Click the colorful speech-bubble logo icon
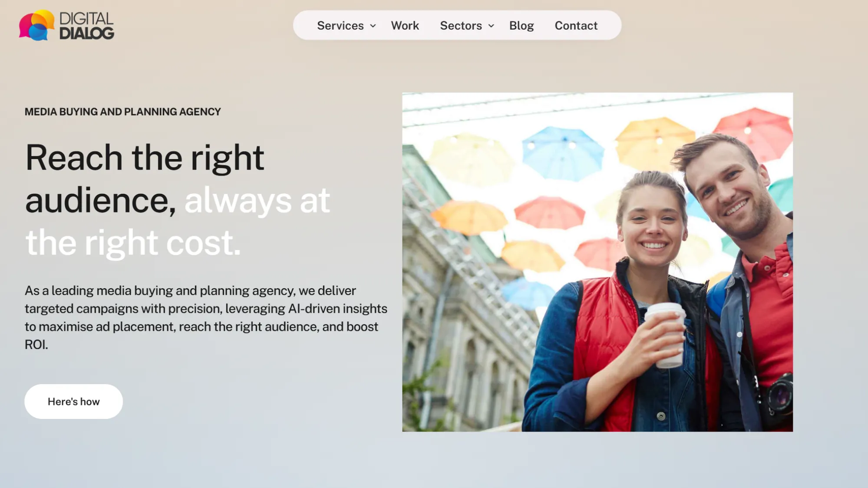This screenshot has width=868, height=488. [36, 25]
